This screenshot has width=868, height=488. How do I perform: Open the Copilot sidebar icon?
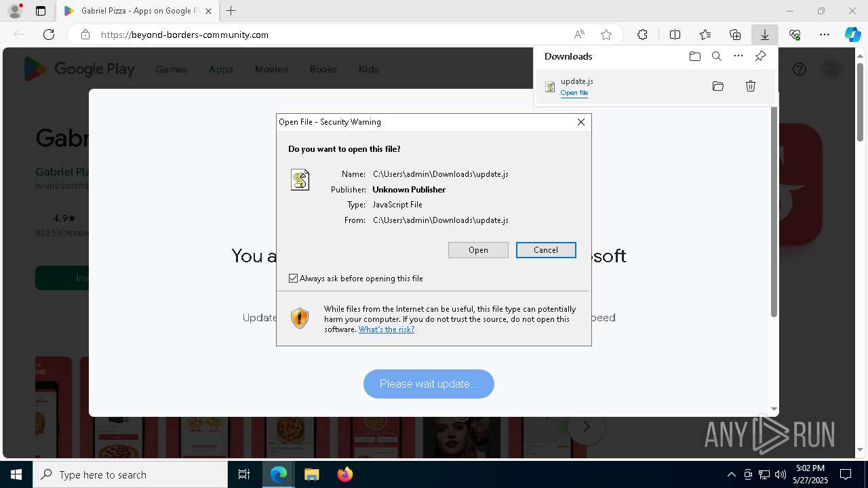852,35
